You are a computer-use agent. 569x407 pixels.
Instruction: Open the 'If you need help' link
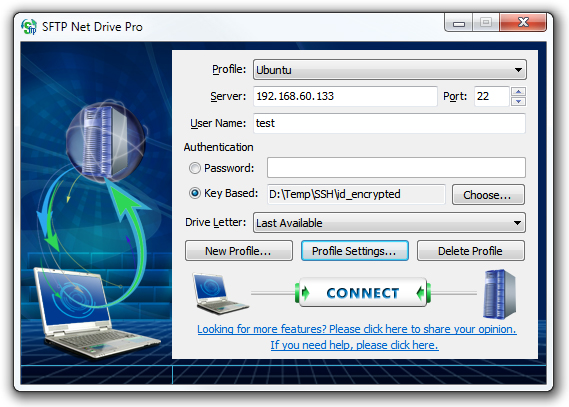(354, 345)
